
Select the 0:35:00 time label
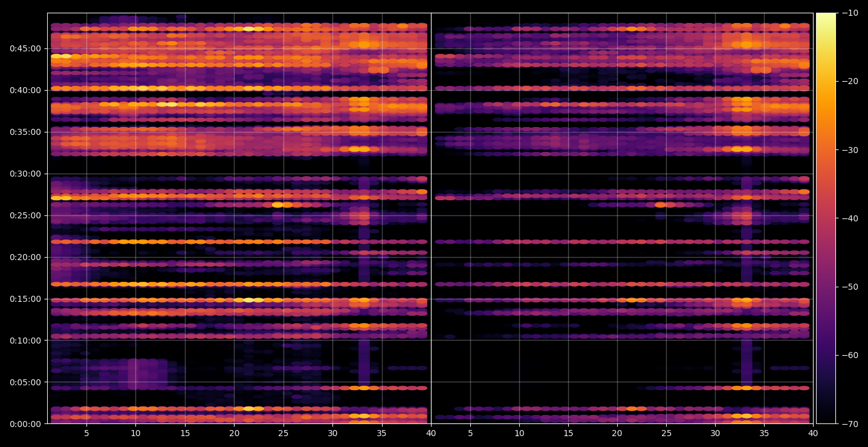coord(25,132)
